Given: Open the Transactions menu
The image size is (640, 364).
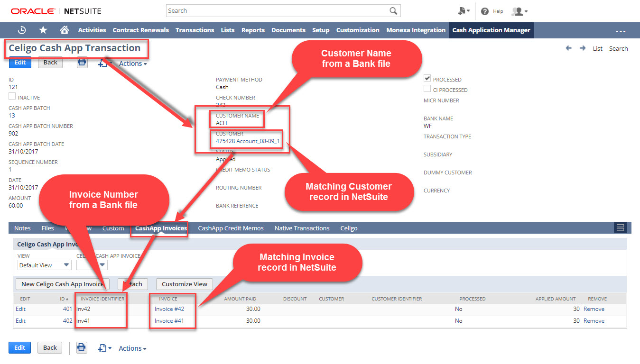Looking at the screenshot, I should (x=195, y=30).
